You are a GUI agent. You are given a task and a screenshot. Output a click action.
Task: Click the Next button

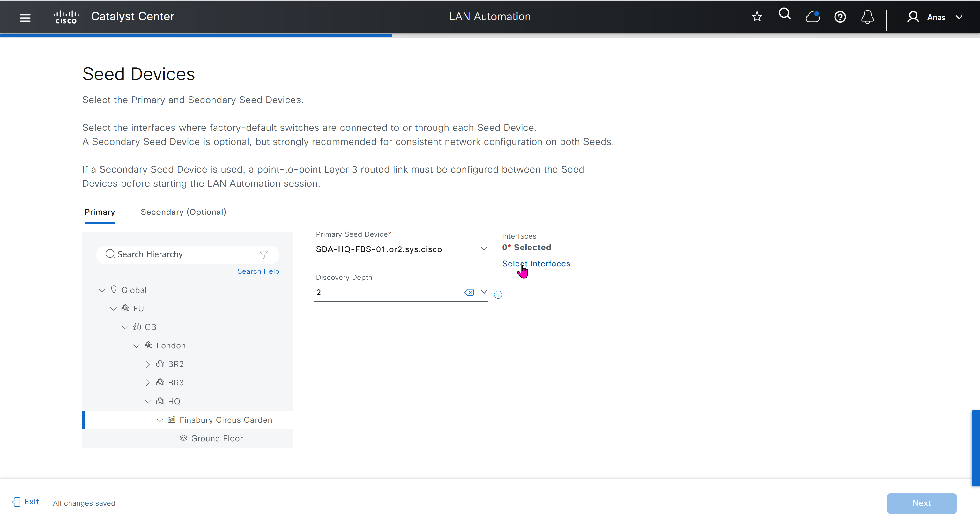click(x=921, y=503)
